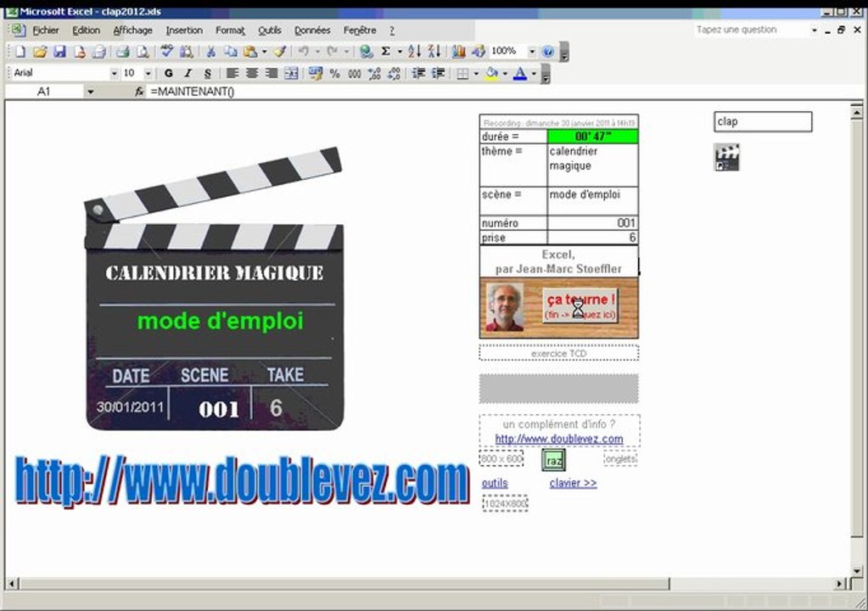Click the Open file folder icon
The height and width of the screenshot is (611, 868).
40,52
